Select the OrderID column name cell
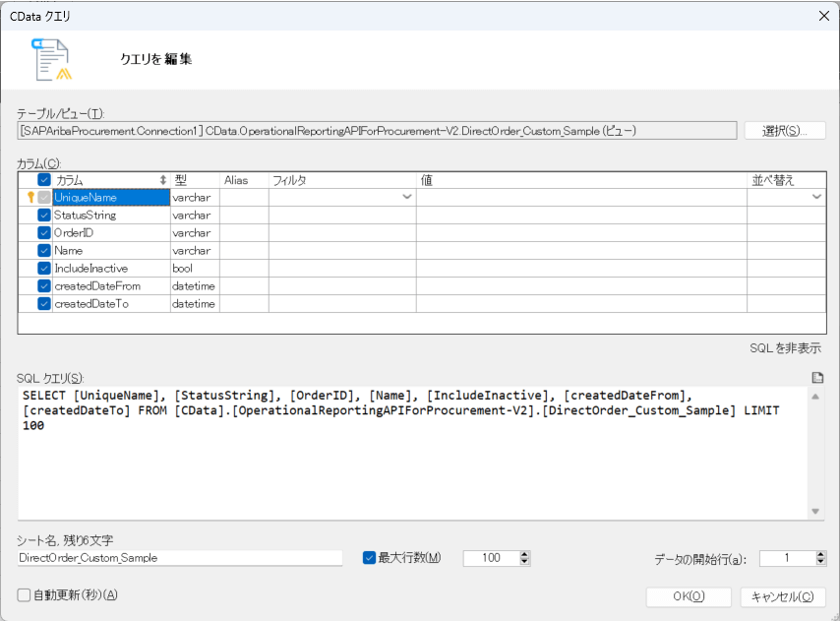Viewport: 840px width, 621px height. pyautogui.click(x=111, y=232)
